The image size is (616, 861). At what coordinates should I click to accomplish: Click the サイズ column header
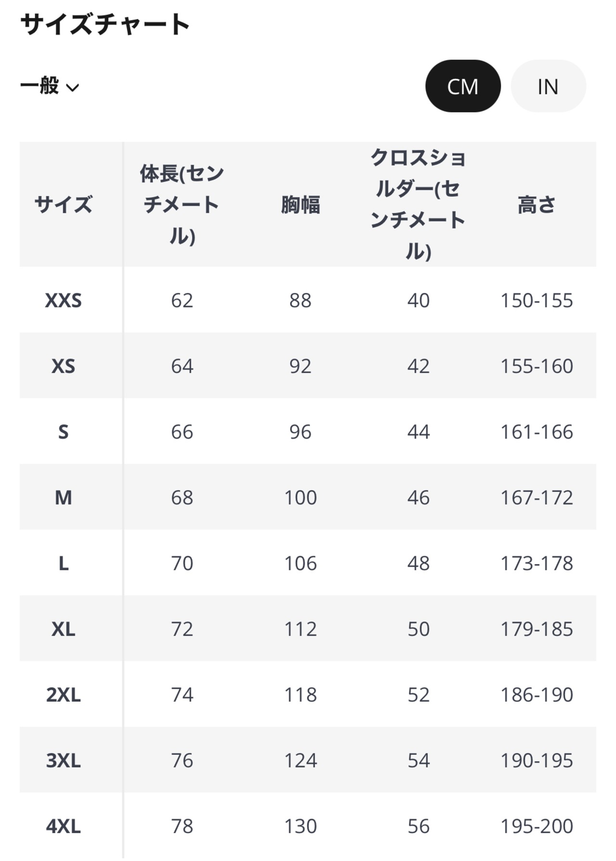tap(63, 205)
